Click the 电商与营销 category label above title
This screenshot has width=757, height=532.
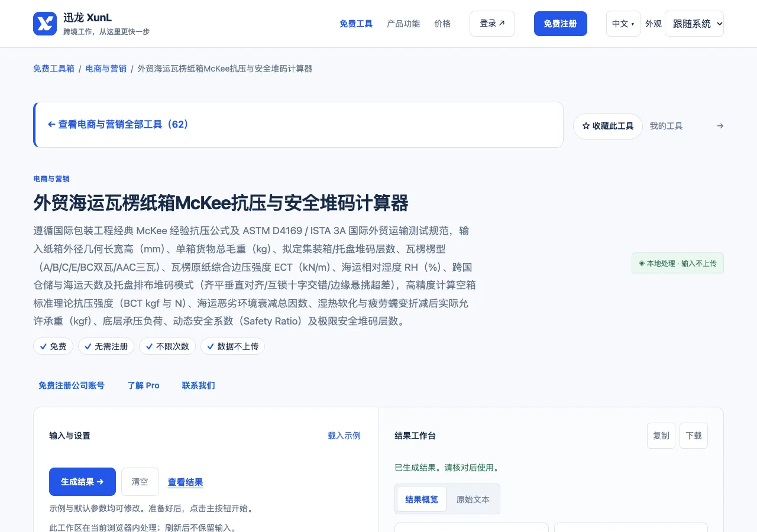[x=51, y=179]
